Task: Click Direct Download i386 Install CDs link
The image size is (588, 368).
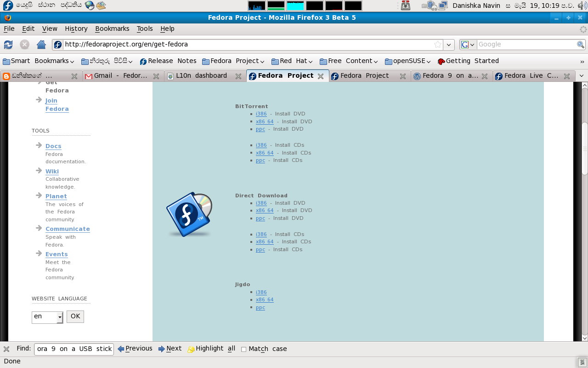Action: [261, 234]
